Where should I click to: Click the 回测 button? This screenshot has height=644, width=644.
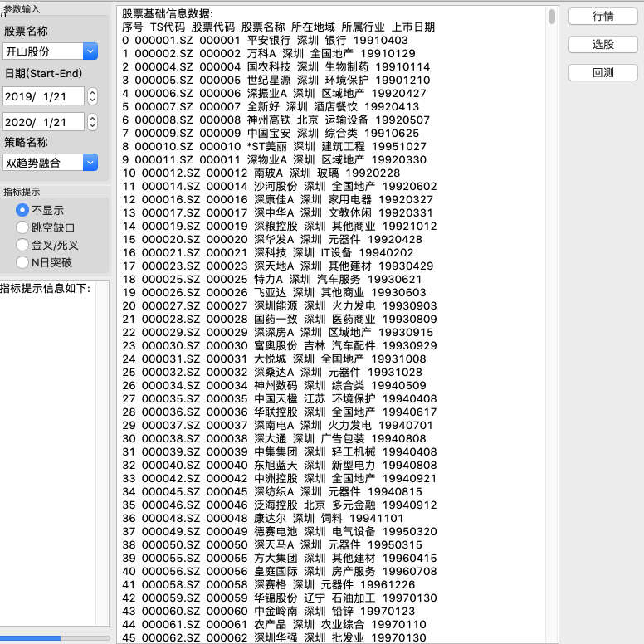pyautogui.click(x=603, y=73)
